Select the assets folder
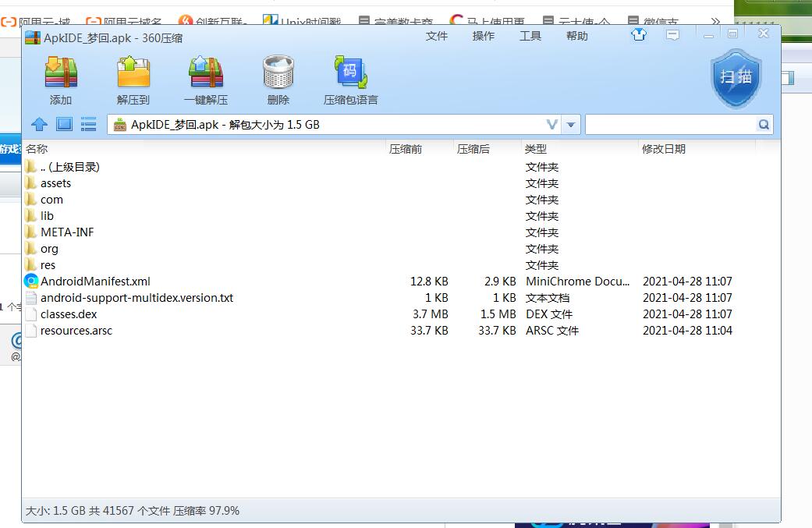 pos(55,183)
